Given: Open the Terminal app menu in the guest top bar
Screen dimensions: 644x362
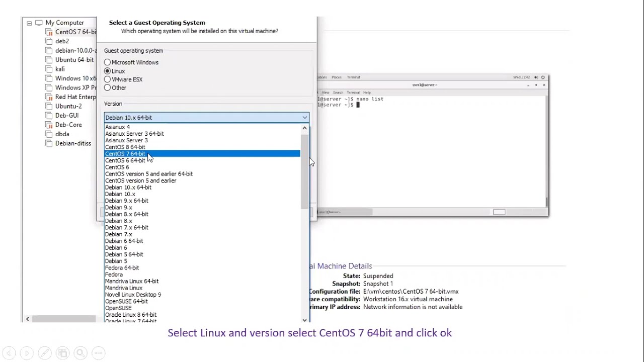Looking at the screenshot, I should point(353,77).
